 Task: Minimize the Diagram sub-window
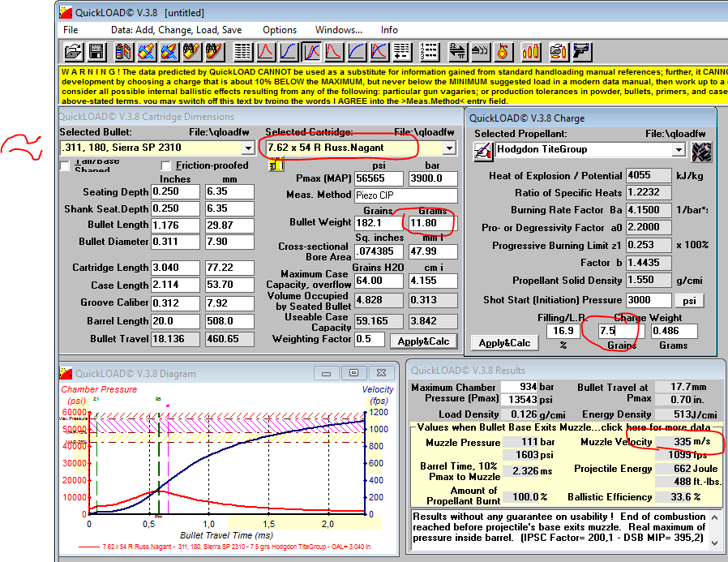[326, 373]
